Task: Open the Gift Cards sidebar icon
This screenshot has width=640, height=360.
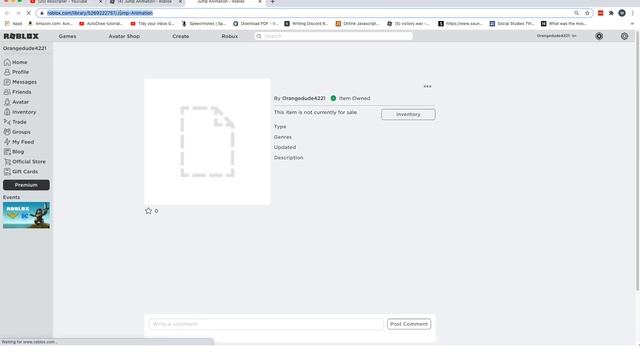Action: [7, 172]
